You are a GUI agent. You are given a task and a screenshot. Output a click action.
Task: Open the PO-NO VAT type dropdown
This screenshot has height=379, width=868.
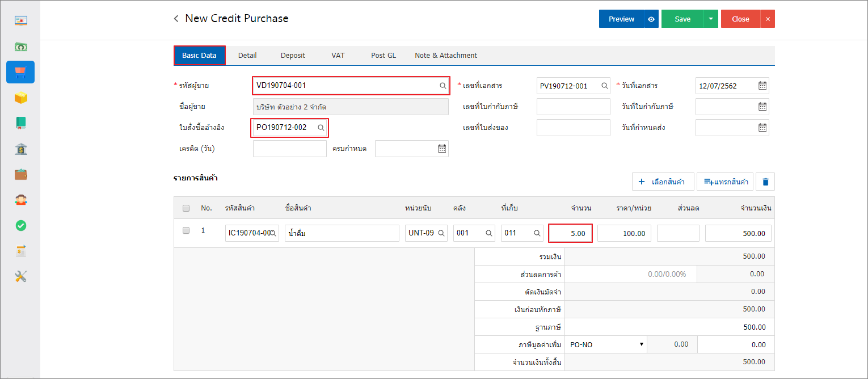coord(606,344)
